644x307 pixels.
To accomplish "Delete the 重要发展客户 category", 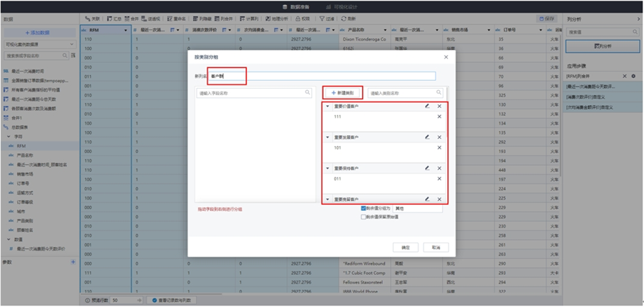I will coord(439,137).
